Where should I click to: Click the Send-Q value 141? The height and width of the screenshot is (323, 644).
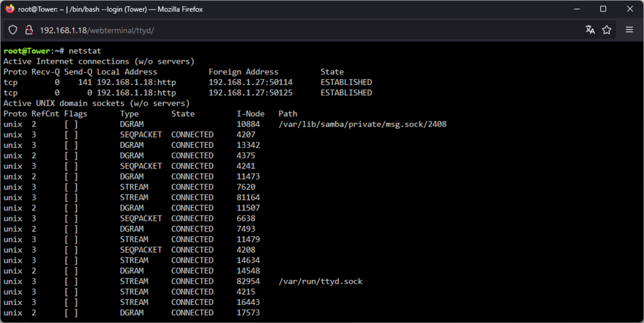tap(85, 82)
